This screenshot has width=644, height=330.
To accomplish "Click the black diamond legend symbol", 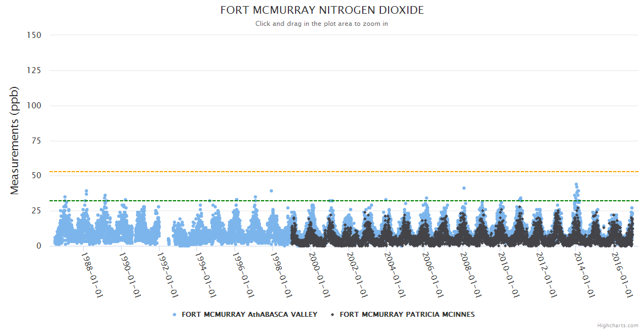I will tap(332, 315).
